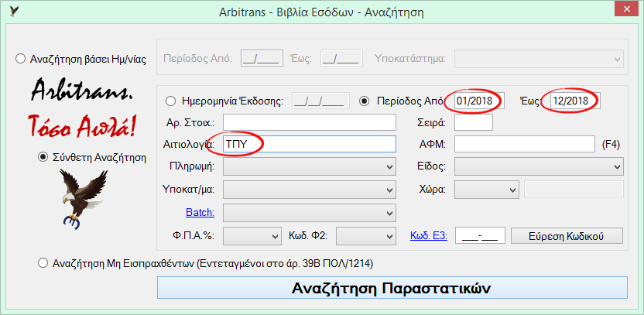Click the red Τόσο Απλά! slogan

[x=82, y=125]
